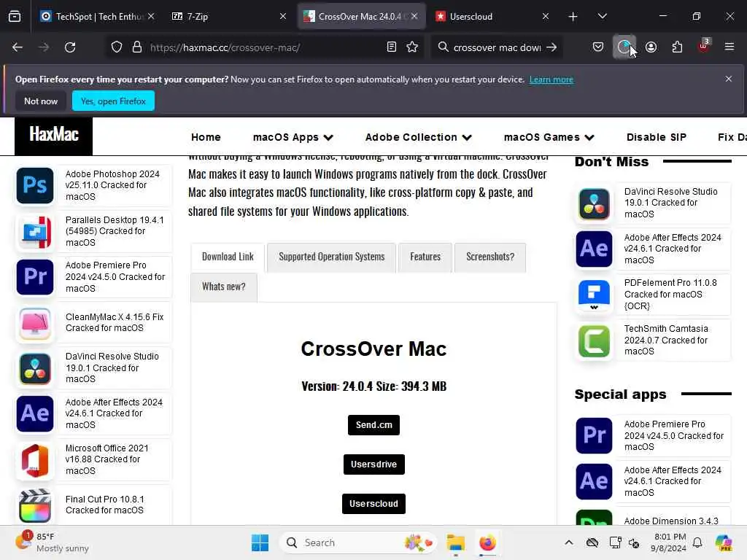Click the Usersdrive download button
The width and height of the screenshot is (747, 560).
tap(373, 464)
